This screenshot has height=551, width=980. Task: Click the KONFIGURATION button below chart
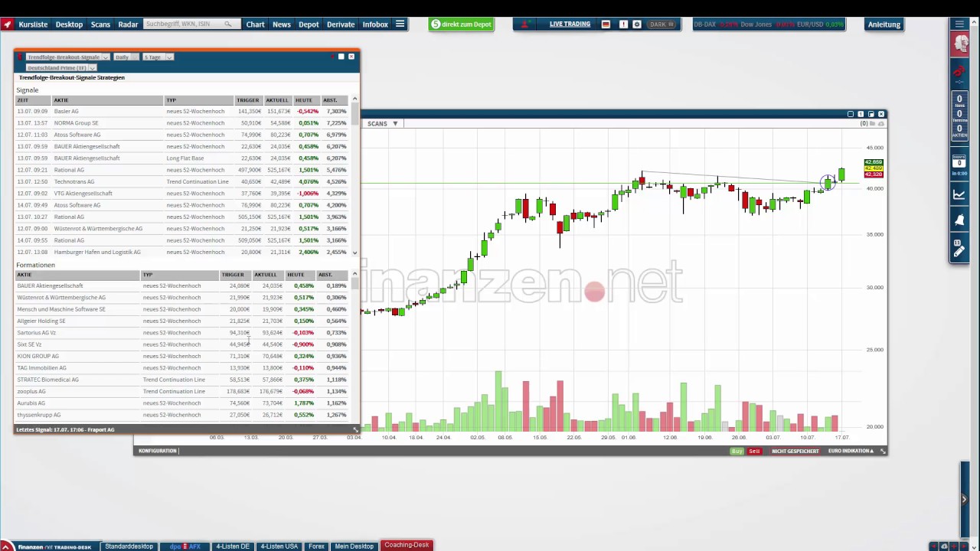(x=158, y=452)
